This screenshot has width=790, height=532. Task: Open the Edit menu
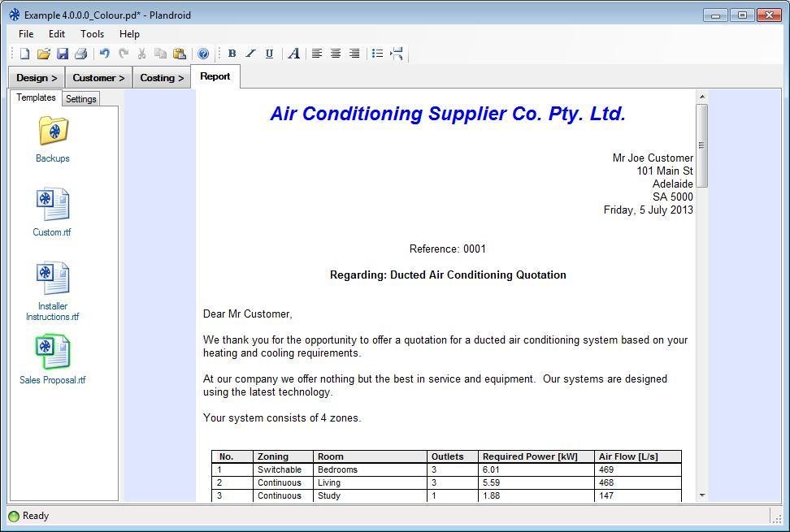click(57, 34)
